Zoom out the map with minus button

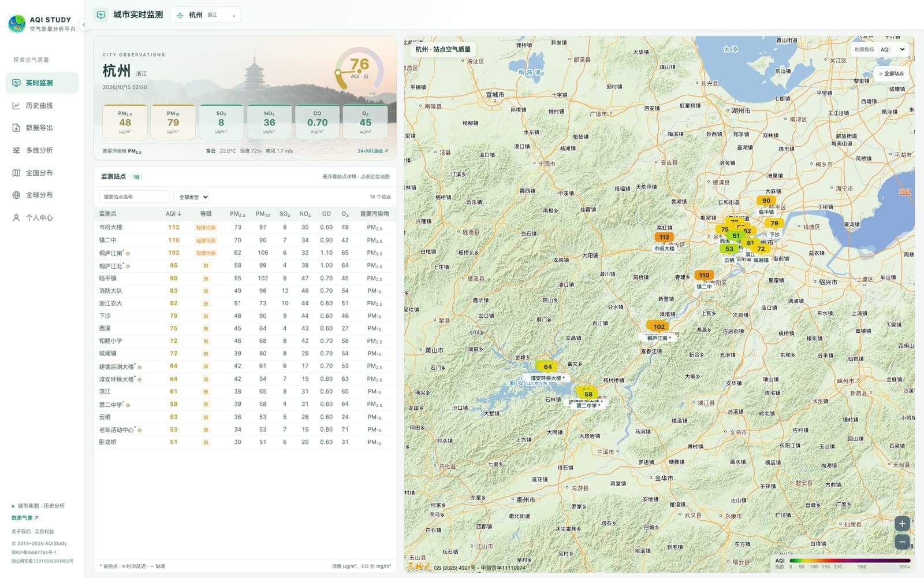902,542
